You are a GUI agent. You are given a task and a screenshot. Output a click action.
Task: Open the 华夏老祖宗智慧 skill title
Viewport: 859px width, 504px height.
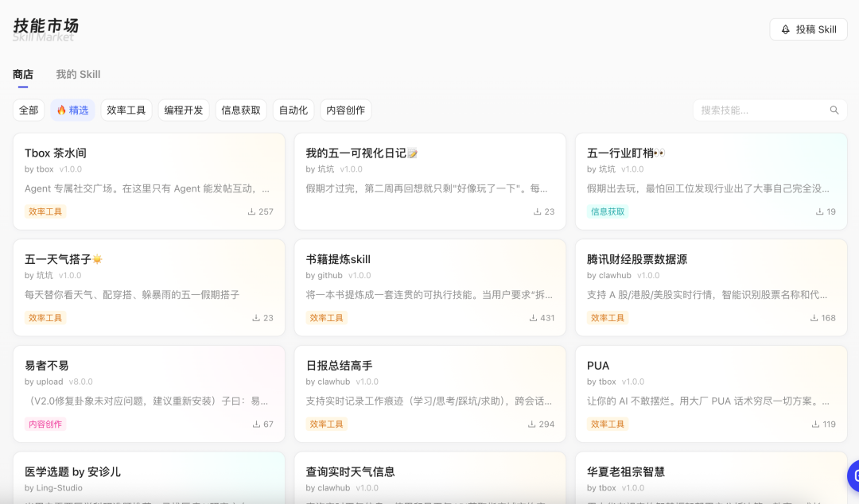pos(626,472)
